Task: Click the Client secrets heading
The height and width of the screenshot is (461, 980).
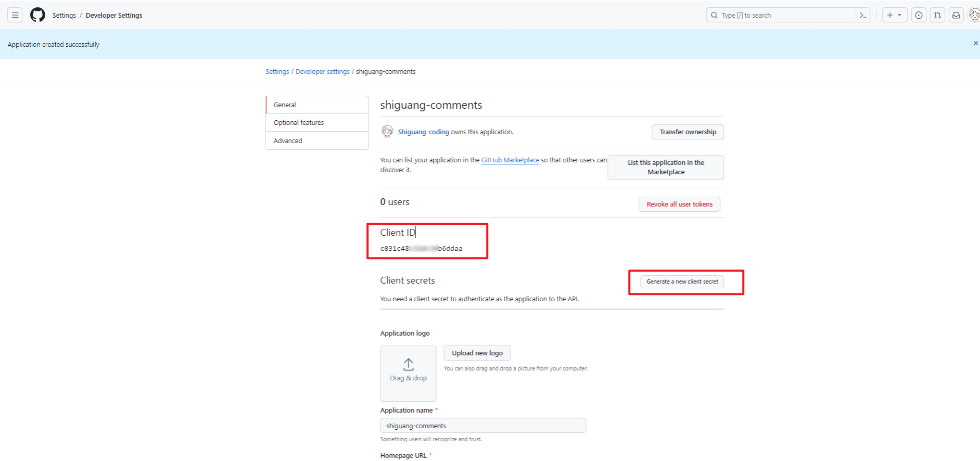Action: (408, 280)
